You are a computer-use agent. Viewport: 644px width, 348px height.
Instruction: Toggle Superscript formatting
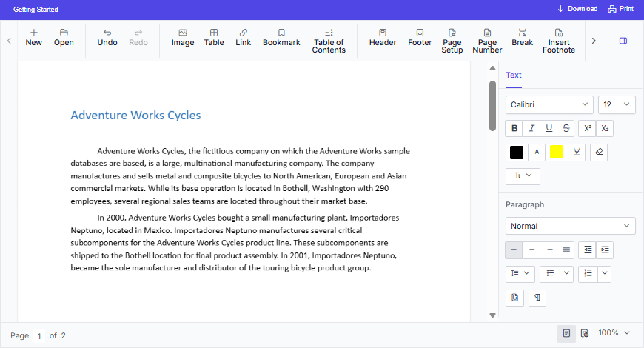pyautogui.click(x=587, y=128)
